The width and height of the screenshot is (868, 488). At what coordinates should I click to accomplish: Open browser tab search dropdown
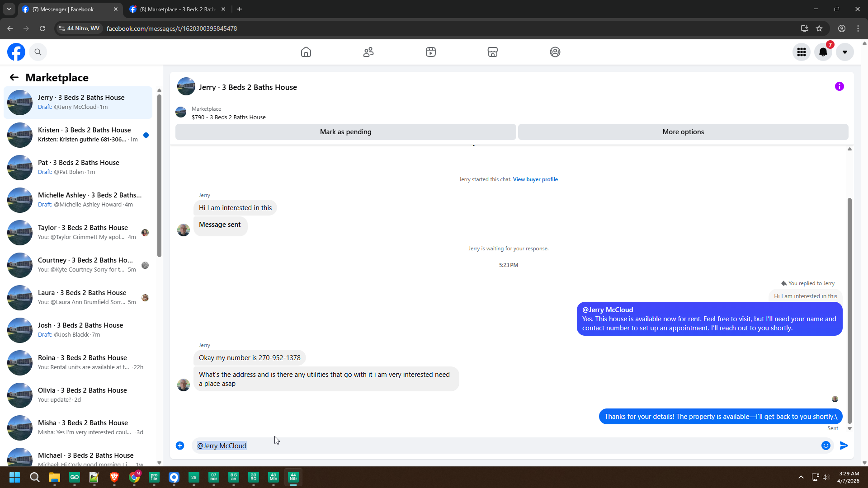click(9, 9)
